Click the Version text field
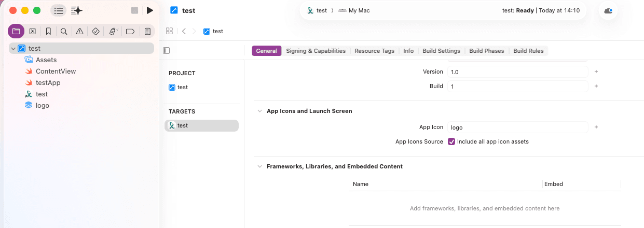 pos(517,72)
